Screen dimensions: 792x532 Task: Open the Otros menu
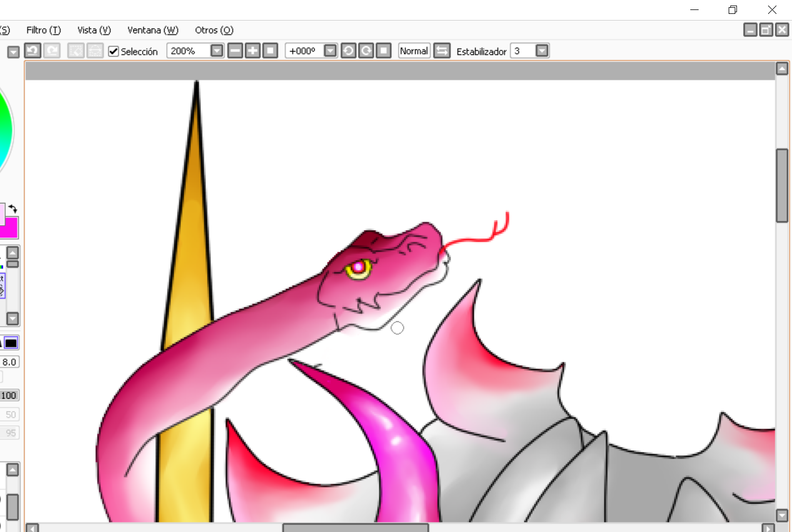pyautogui.click(x=214, y=30)
